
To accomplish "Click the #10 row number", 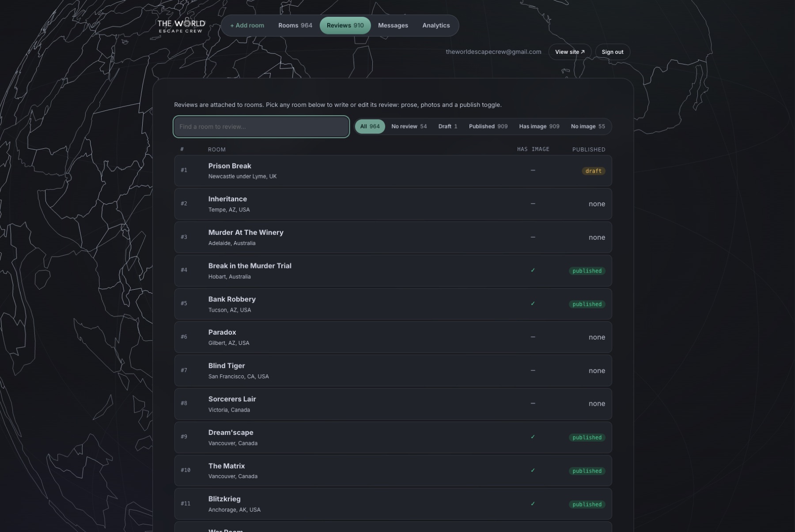I will [185, 470].
